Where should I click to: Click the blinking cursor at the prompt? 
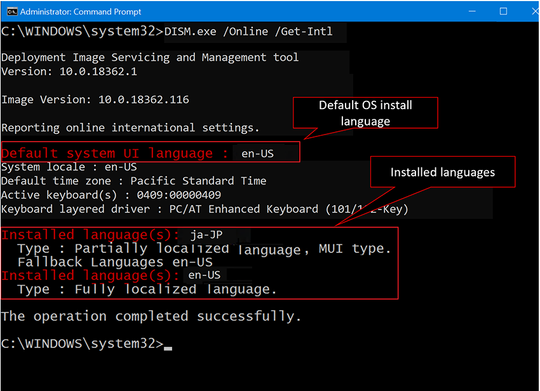click(x=168, y=348)
